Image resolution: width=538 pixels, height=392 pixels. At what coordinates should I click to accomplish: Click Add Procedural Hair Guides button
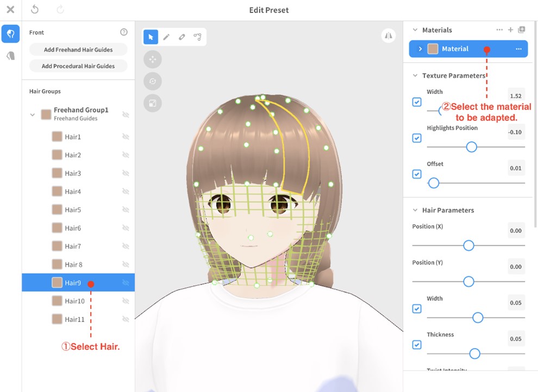(78, 66)
